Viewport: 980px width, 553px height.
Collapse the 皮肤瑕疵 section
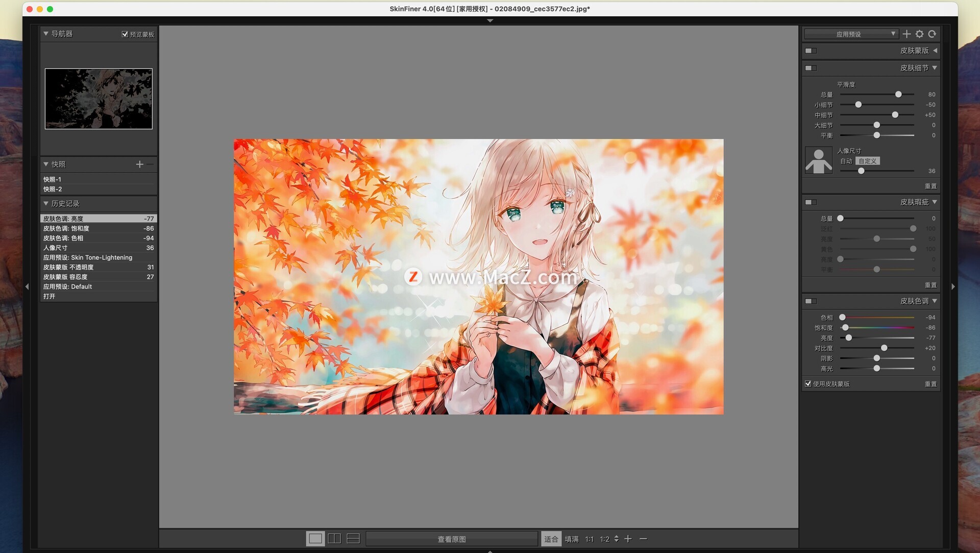pyautogui.click(x=935, y=202)
